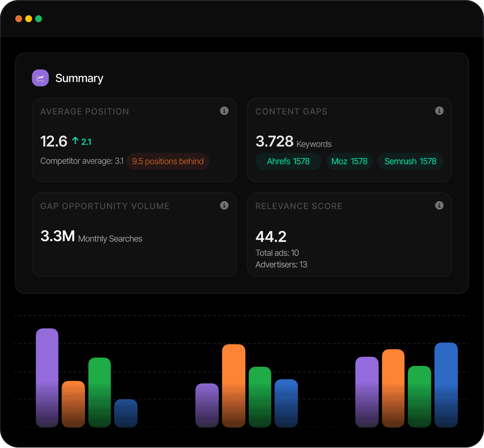Open the Content Gaps info icon

pyautogui.click(x=439, y=111)
